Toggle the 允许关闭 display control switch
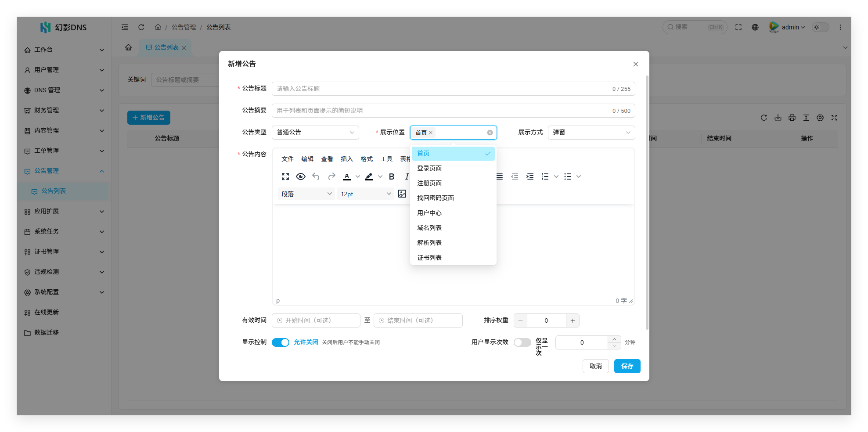This screenshot has width=868, height=432. [281, 342]
